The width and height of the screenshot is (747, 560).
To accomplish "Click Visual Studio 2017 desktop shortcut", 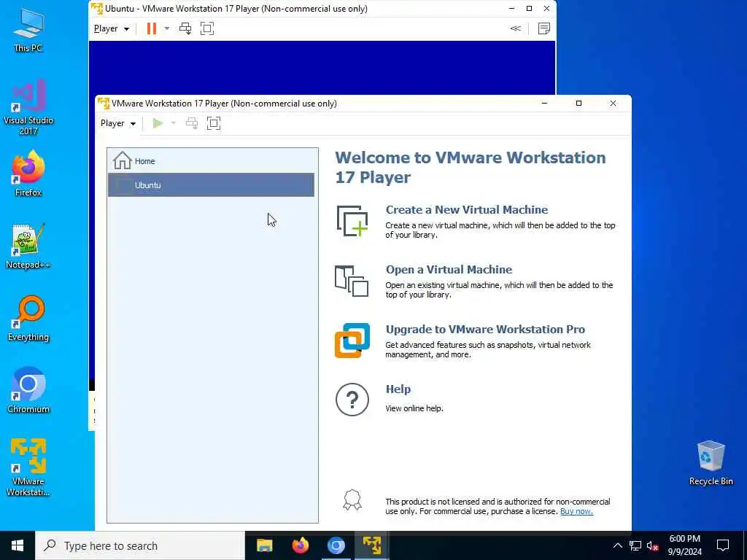I will coord(28,107).
